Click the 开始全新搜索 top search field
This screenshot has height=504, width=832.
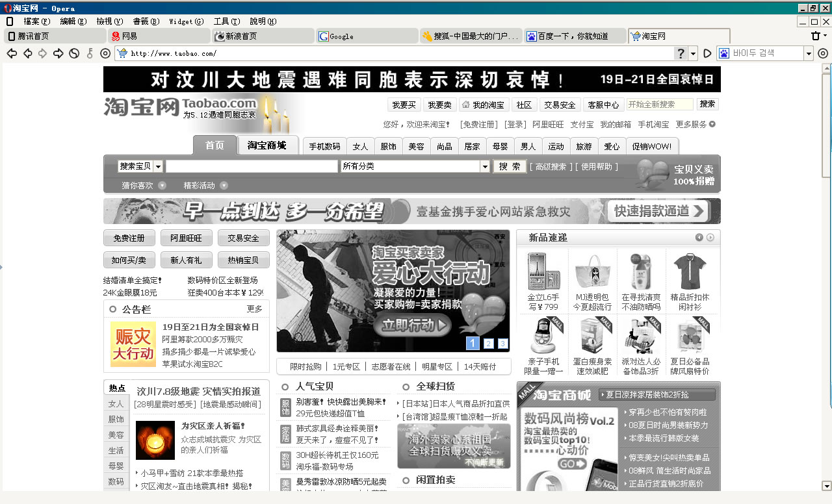click(660, 105)
